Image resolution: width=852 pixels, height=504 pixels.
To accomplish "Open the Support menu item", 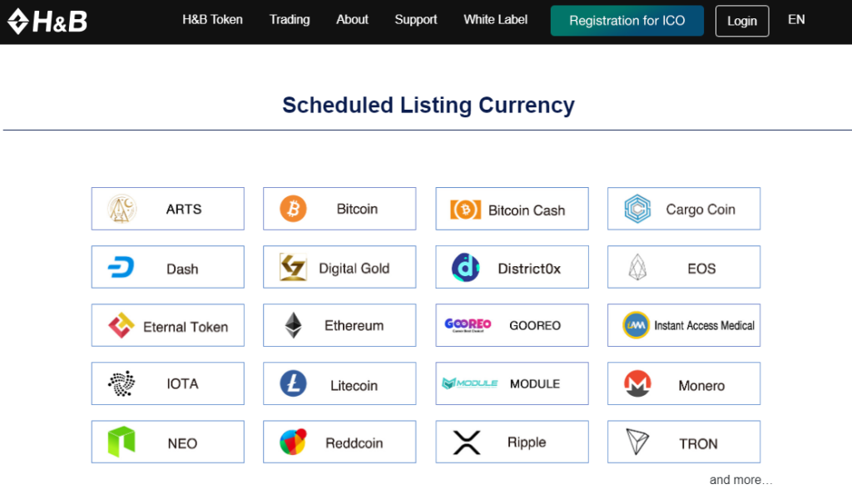I will (416, 20).
